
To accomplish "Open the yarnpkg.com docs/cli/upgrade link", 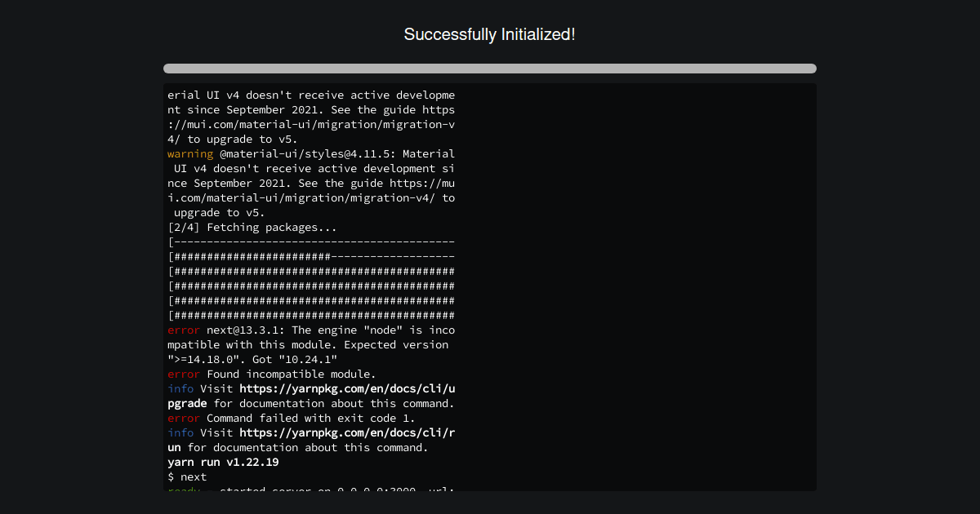I will pyautogui.click(x=347, y=388).
